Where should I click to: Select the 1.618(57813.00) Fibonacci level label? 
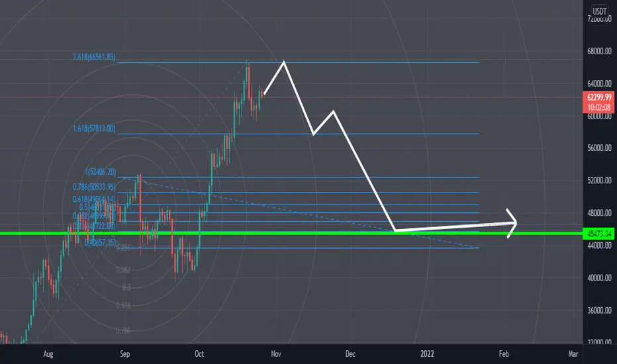[94, 128]
